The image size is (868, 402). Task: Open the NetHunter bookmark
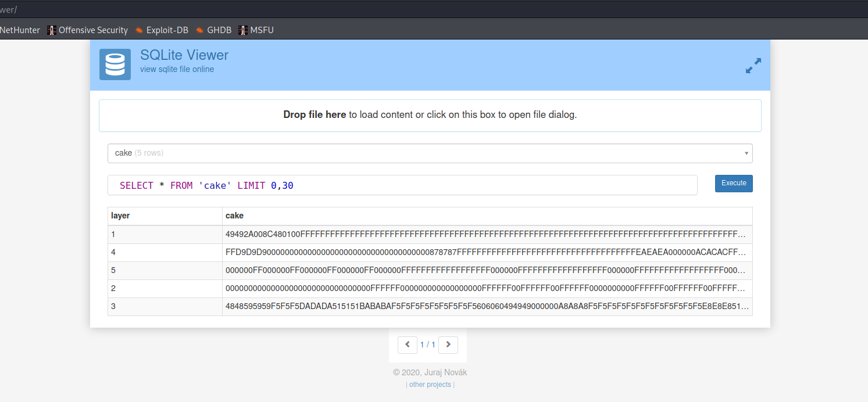pos(20,30)
